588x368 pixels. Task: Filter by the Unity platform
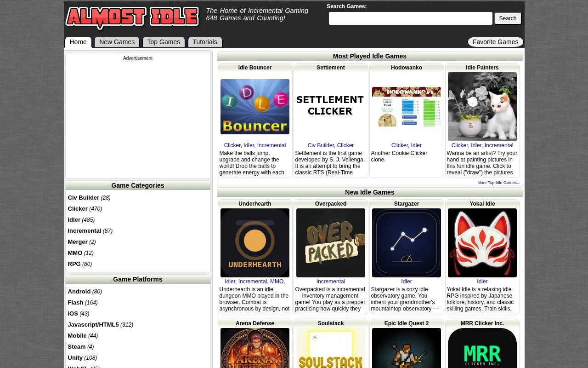pyautogui.click(x=75, y=358)
